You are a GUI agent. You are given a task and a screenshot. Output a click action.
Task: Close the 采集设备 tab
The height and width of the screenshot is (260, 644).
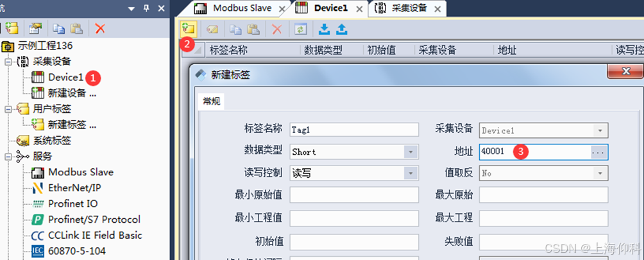[438, 8]
